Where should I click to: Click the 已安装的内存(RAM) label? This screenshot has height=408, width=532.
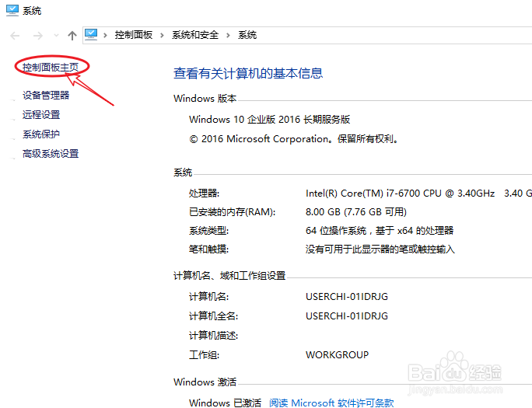(x=232, y=212)
